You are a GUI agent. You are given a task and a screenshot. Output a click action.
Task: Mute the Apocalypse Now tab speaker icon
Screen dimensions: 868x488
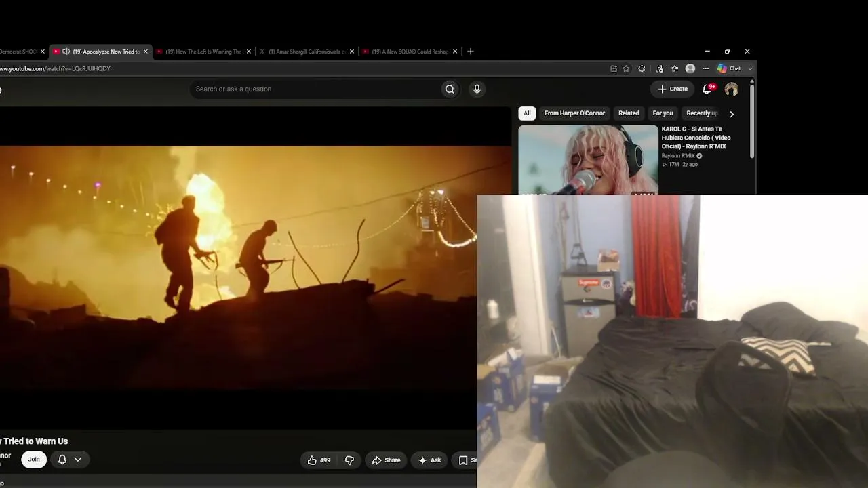tap(66, 52)
